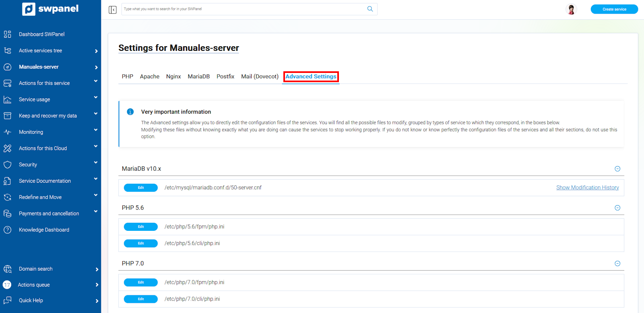Screen dimensions: 644x313
Task: Open the Mail (Dovecot) tab
Action: [260, 77]
